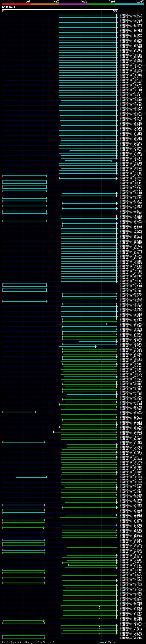
Task: Click label UniRef100_C0Q329
Action: [x=131, y=198]
